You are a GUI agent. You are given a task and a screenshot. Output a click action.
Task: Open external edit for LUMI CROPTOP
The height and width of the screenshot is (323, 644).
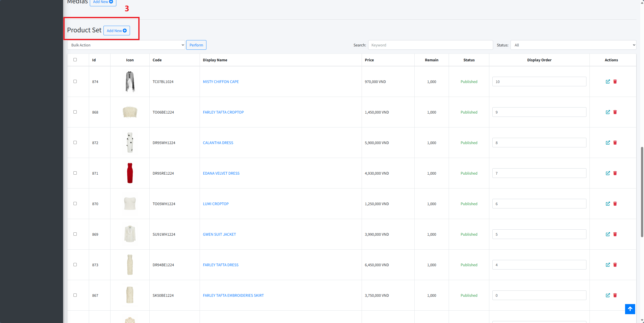(x=608, y=204)
